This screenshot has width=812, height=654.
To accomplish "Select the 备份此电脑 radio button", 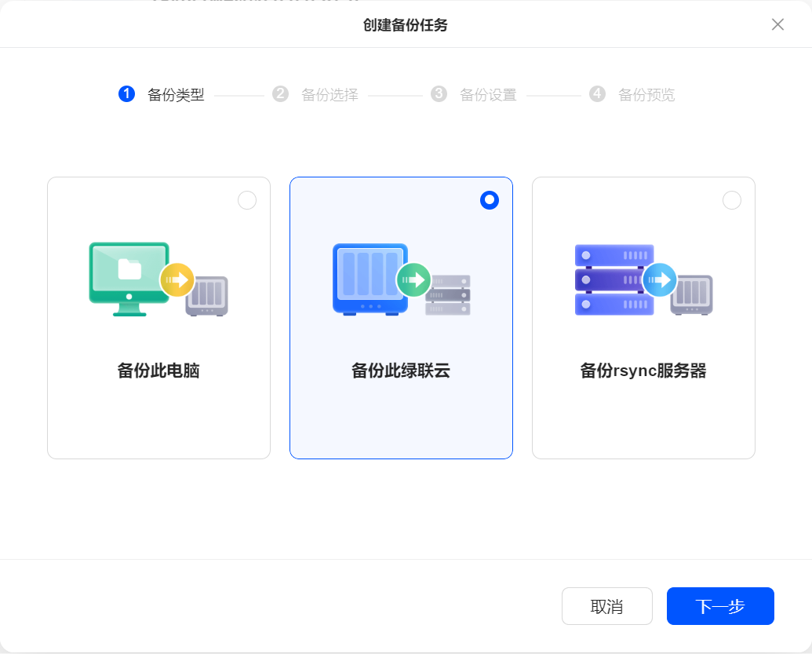I will (x=247, y=200).
